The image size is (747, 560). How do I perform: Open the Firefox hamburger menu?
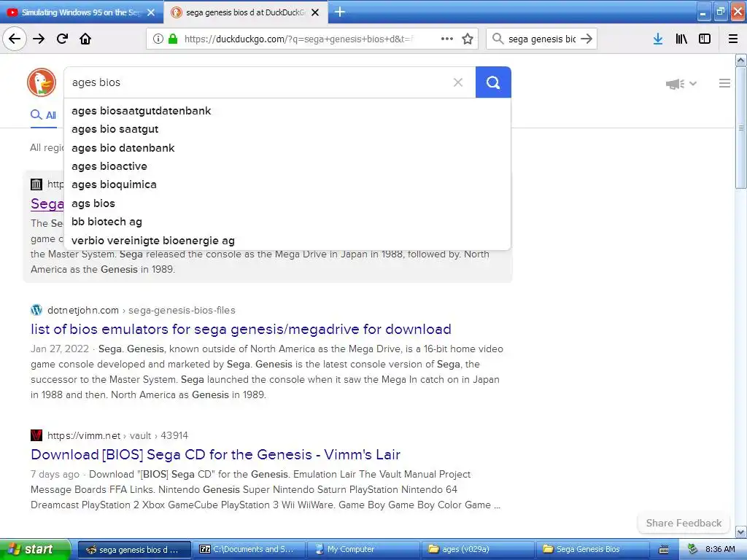click(733, 39)
